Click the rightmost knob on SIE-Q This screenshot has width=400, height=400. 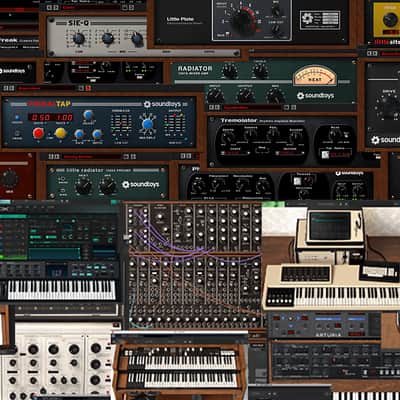click(x=137, y=39)
